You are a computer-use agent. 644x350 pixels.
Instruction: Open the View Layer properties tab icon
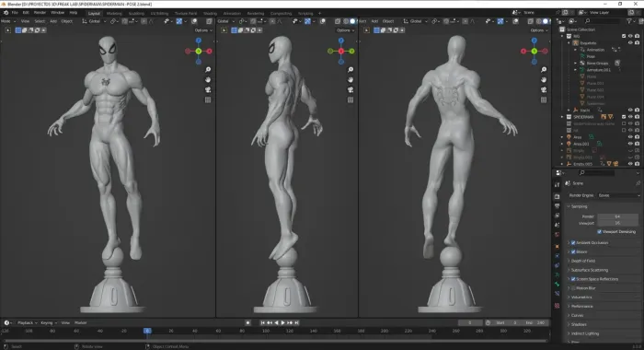(557, 216)
